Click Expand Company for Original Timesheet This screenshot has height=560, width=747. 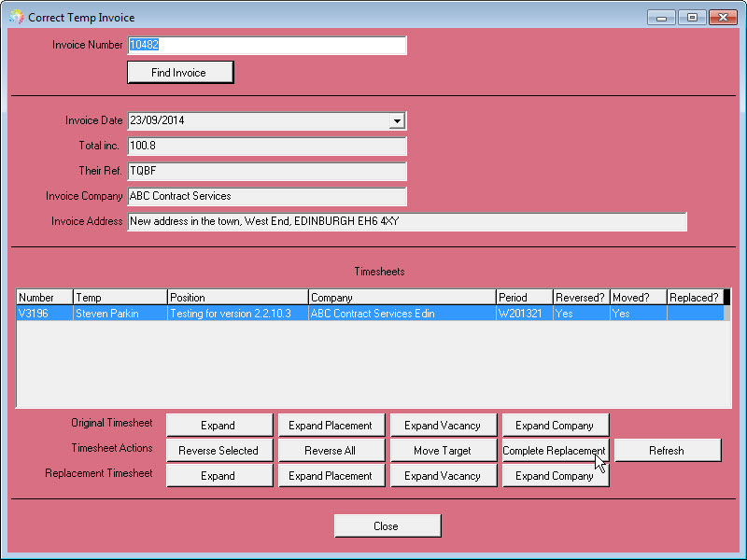[x=555, y=426]
